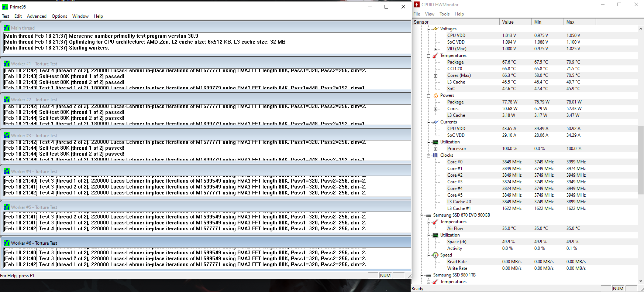Click Samsung SSD 870 EVO drive icon
The image size is (644, 292).
[428, 215]
